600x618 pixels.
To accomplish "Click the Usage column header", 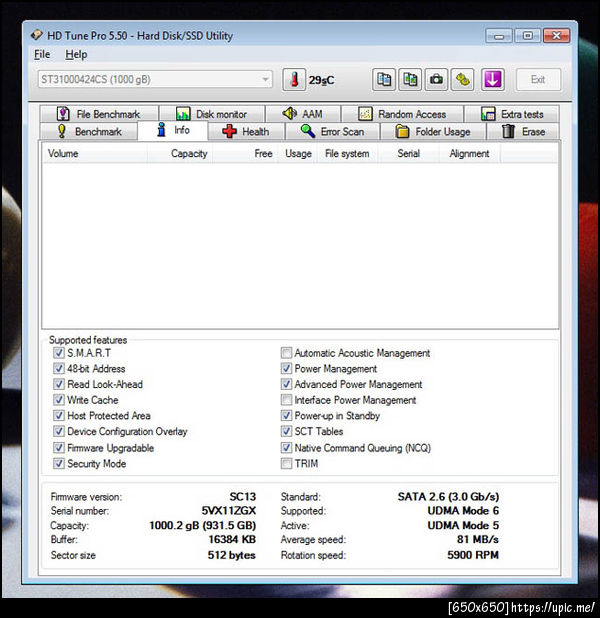I will pos(298,153).
